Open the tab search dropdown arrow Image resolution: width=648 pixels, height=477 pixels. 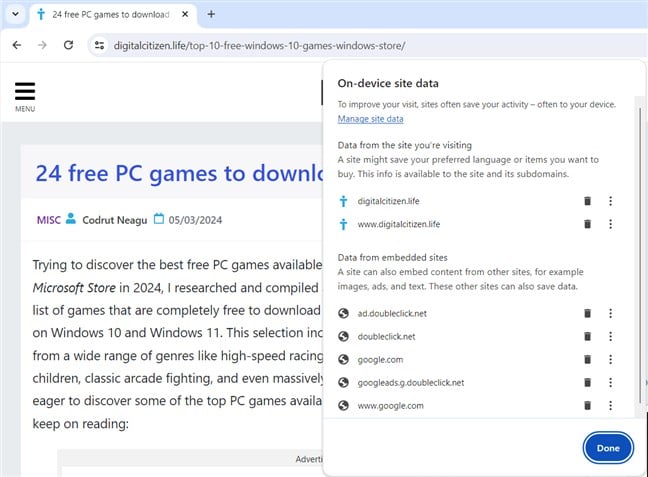click(15, 14)
